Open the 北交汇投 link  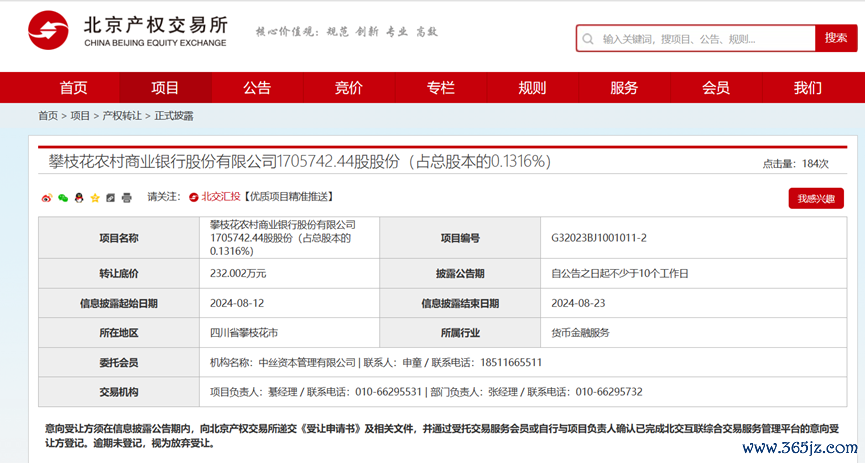pos(221,196)
